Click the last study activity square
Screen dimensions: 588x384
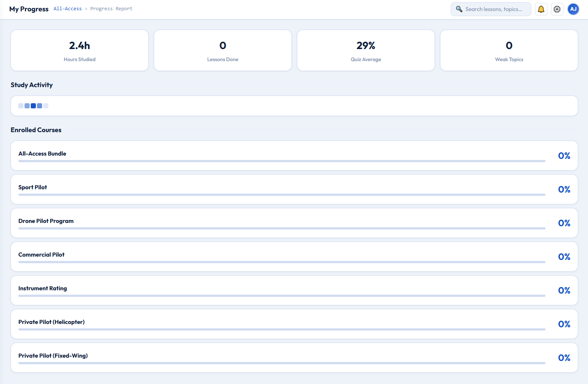pyautogui.click(x=46, y=106)
